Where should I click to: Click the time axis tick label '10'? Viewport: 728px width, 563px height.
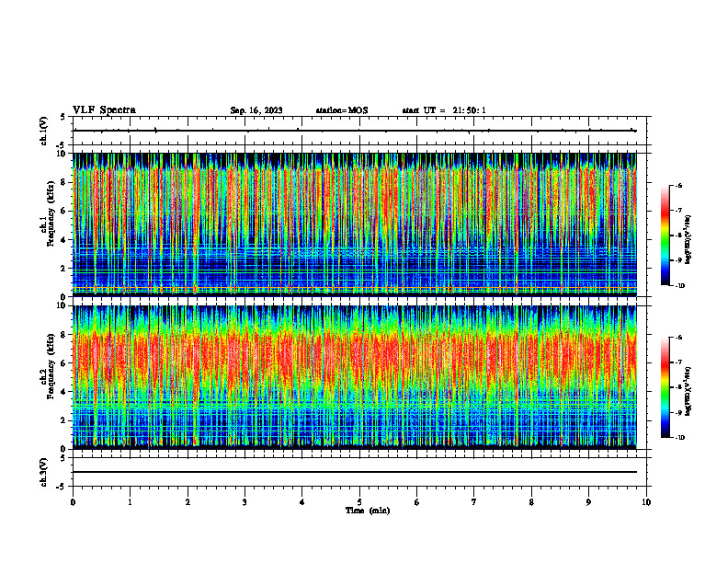(646, 502)
